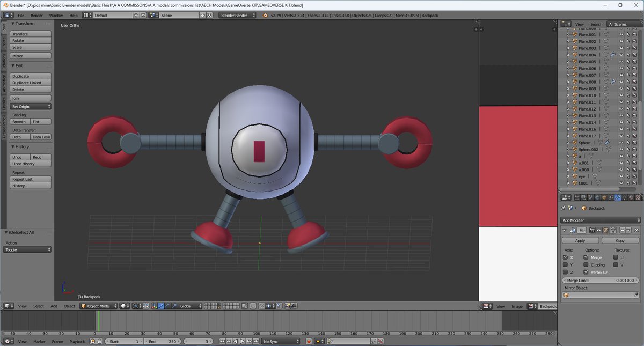Viewport: 644px width, 346px height.
Task: Open the Constraints properties tab (chain icon)
Action: click(x=611, y=197)
